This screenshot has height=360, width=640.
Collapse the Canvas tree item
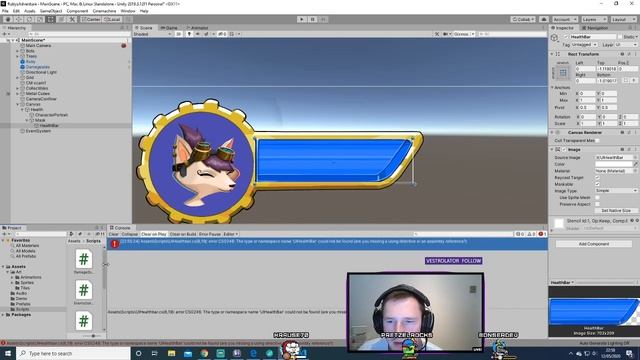point(18,104)
